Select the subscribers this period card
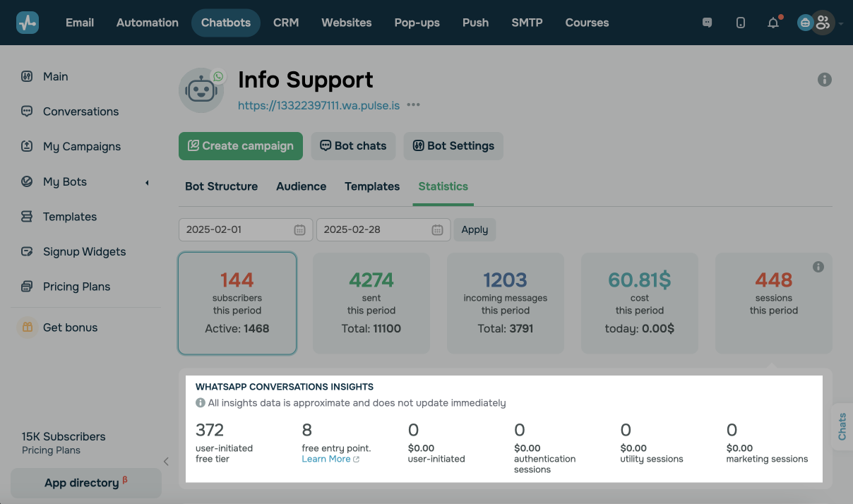Image resolution: width=853 pixels, height=504 pixels. [x=237, y=303]
